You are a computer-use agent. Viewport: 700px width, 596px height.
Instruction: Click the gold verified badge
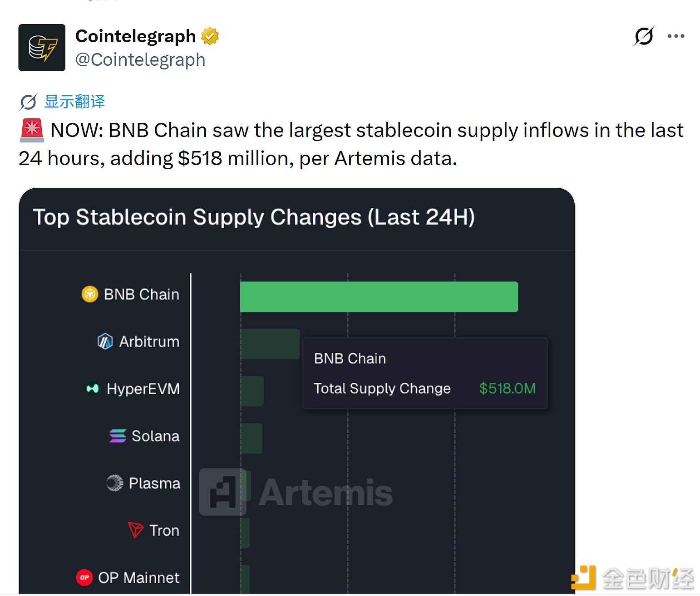click(210, 36)
